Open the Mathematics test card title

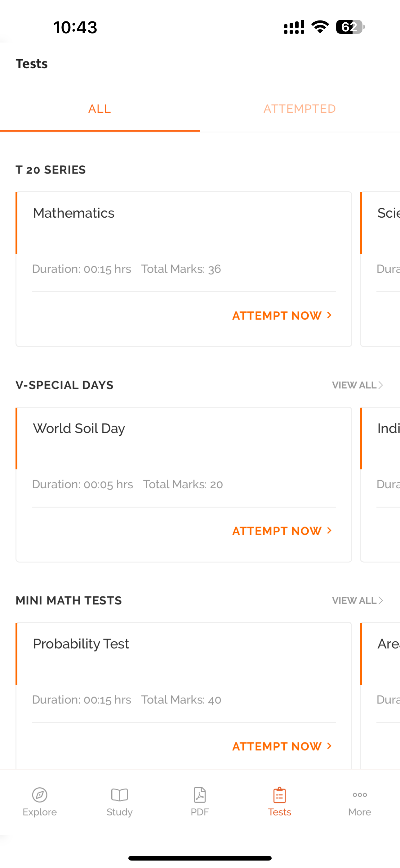click(74, 213)
